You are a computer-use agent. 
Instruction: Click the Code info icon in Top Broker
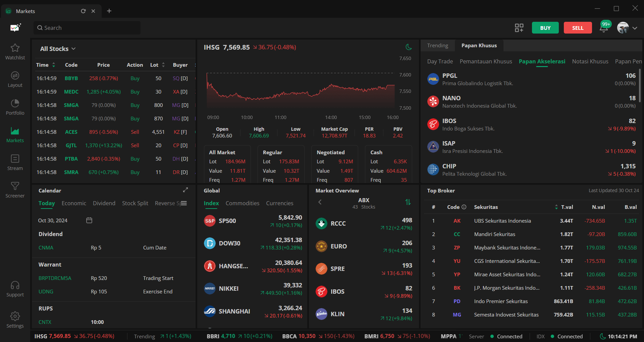tap(464, 207)
